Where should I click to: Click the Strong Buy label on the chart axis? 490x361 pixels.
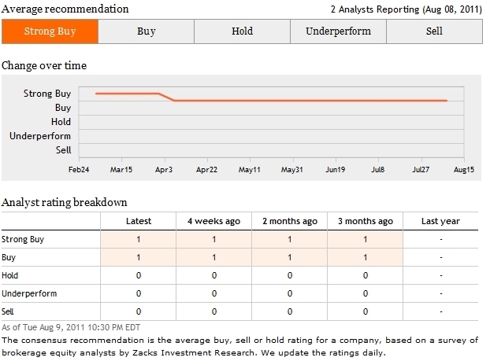click(x=47, y=93)
